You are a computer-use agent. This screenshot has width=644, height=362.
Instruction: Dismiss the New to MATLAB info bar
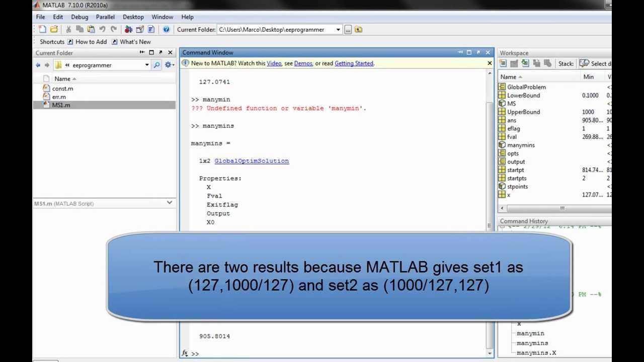pyautogui.click(x=490, y=63)
